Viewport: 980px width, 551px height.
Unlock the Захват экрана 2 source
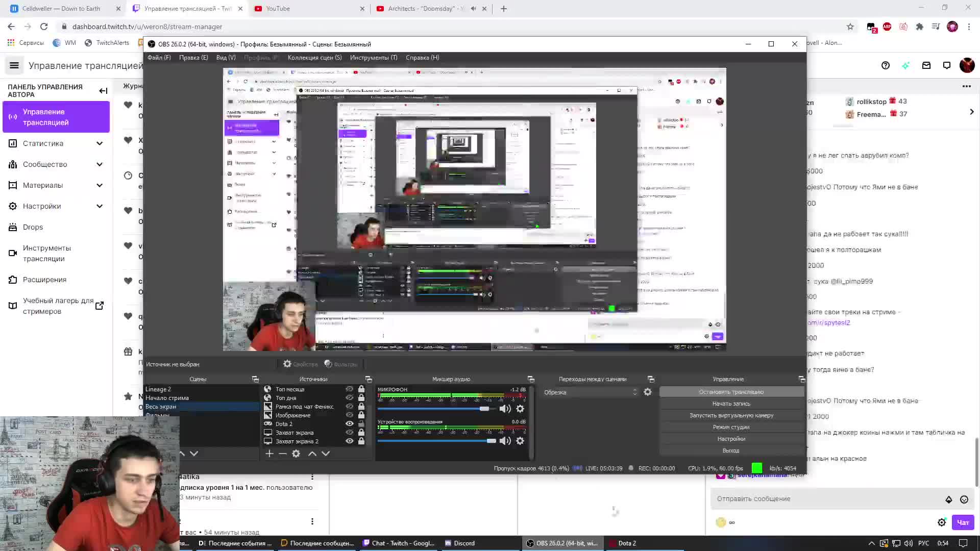[x=361, y=441]
